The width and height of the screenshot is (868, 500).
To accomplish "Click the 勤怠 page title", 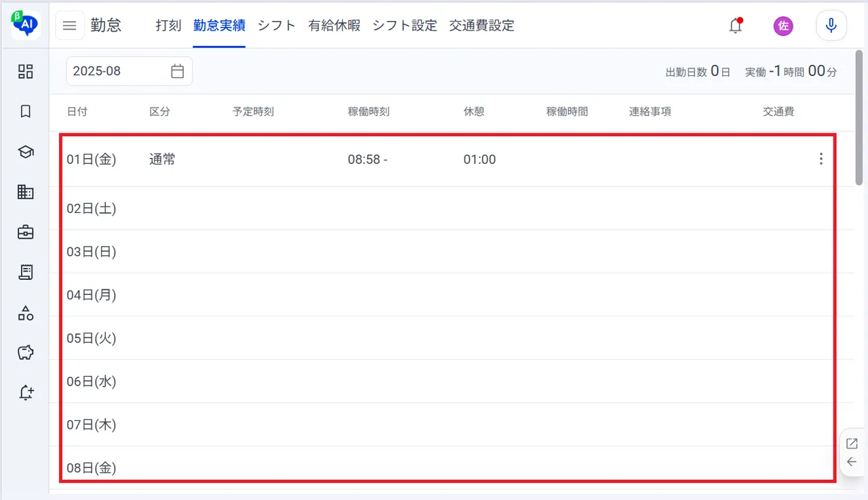I will click(106, 26).
